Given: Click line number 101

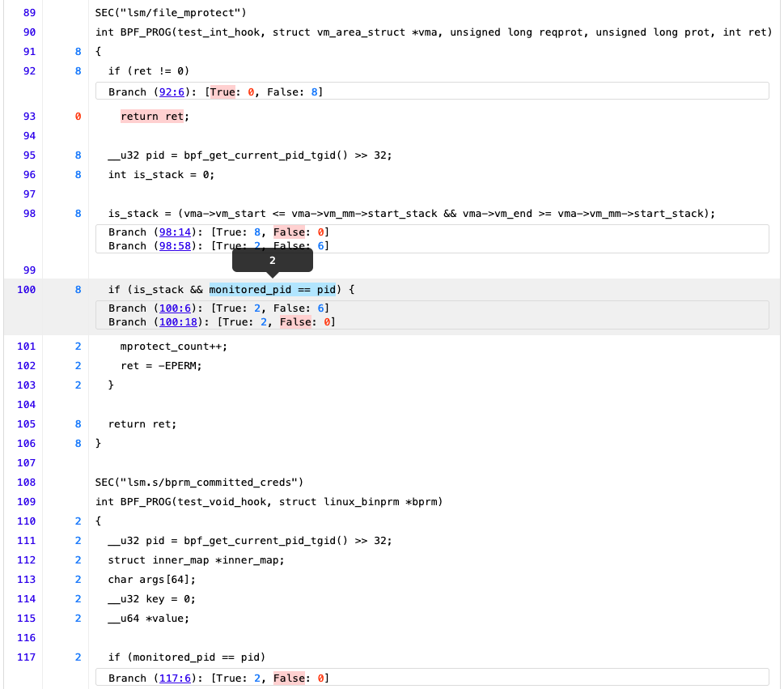Looking at the screenshot, I should 27,347.
